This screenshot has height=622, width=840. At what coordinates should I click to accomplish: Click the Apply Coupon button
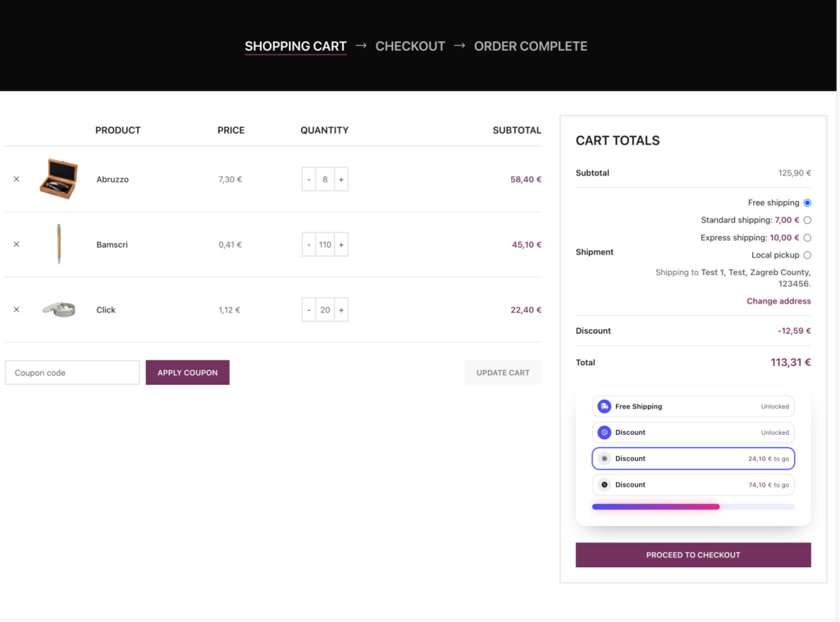pos(188,373)
